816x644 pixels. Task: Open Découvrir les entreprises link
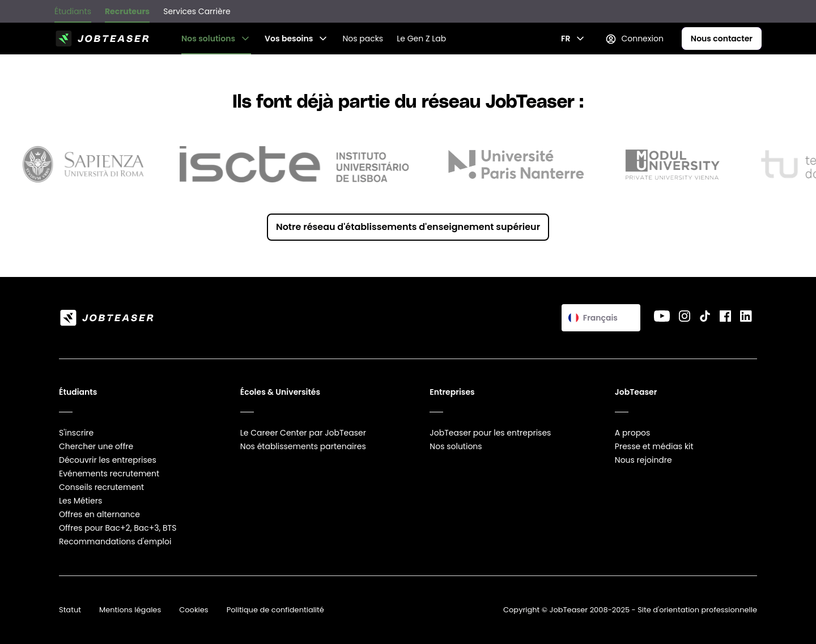coord(107,460)
